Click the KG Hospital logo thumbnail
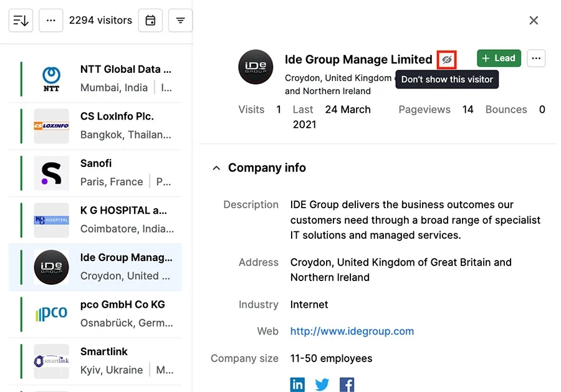 [51, 221]
